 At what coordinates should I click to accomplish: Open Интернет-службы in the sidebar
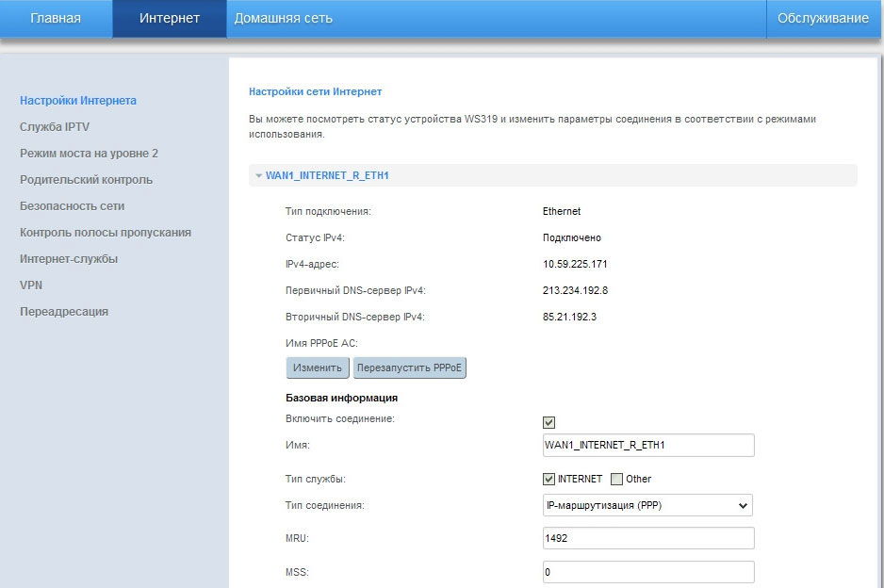point(69,259)
